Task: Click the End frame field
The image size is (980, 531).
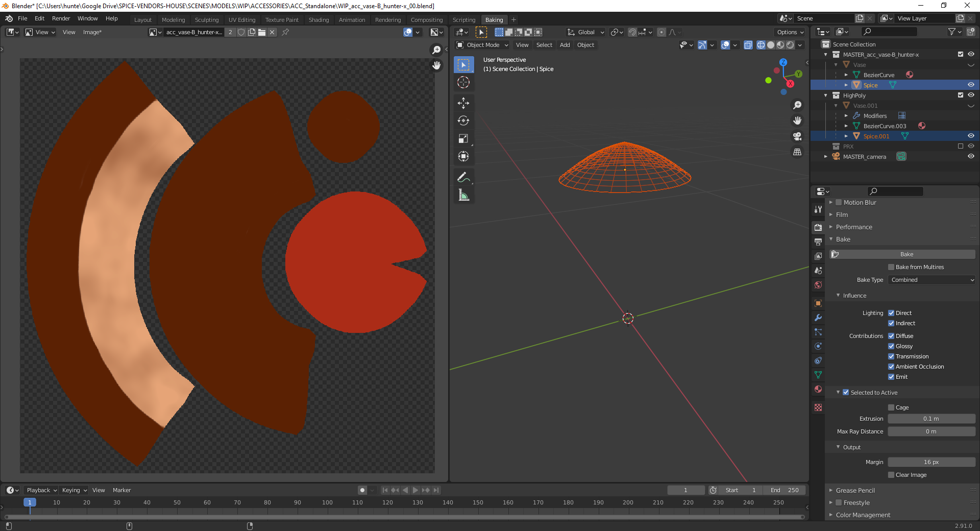Action: (x=785, y=490)
